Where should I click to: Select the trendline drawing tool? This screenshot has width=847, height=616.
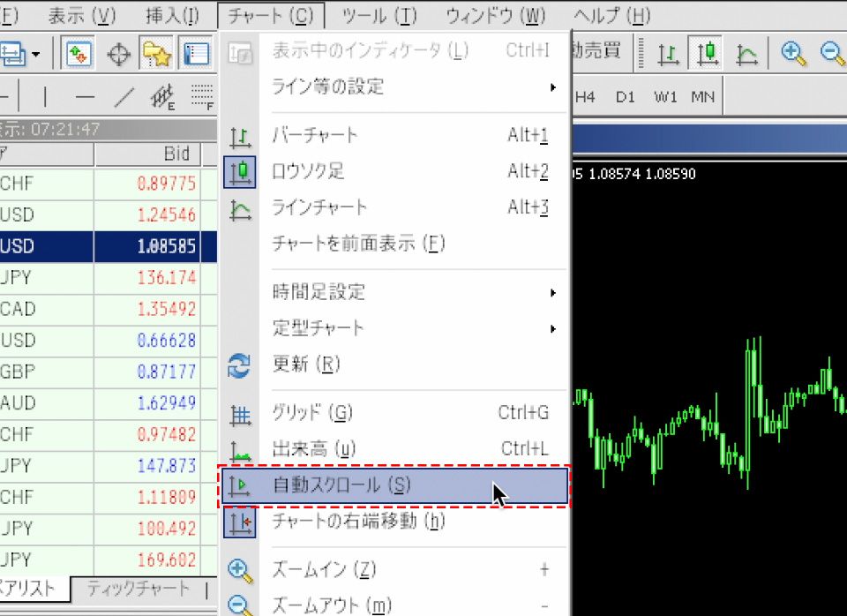tap(125, 97)
